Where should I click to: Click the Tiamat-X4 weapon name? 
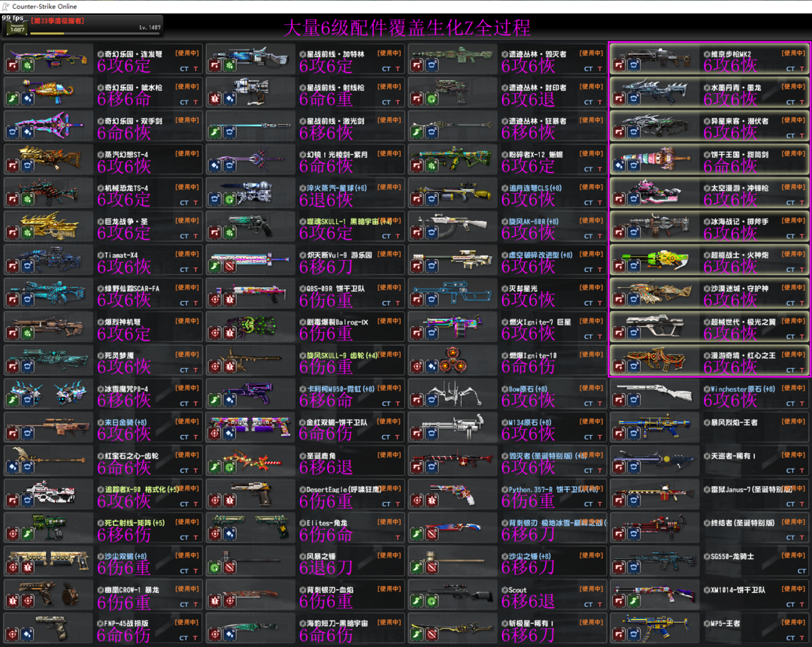click(121, 255)
